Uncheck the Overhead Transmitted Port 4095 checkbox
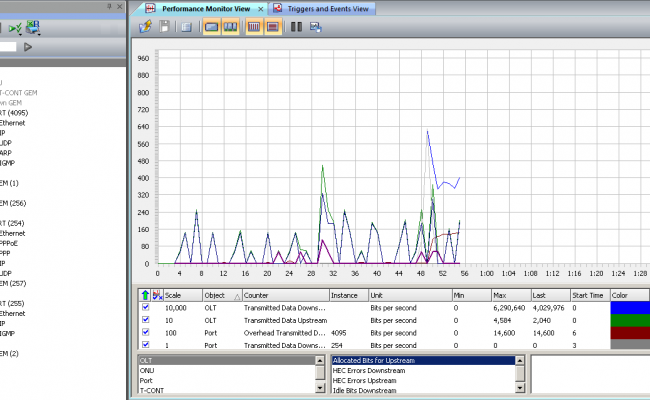Viewport: 650px width, 400px height. [146, 332]
